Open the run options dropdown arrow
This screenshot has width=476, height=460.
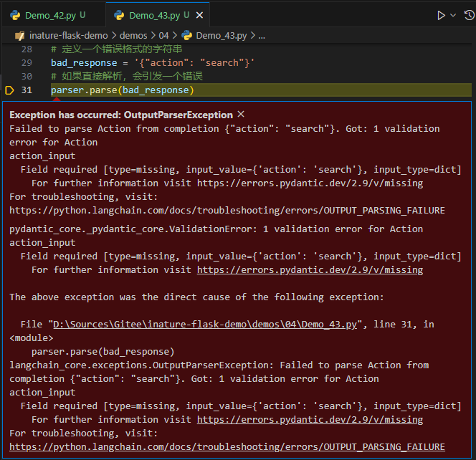[x=454, y=15]
